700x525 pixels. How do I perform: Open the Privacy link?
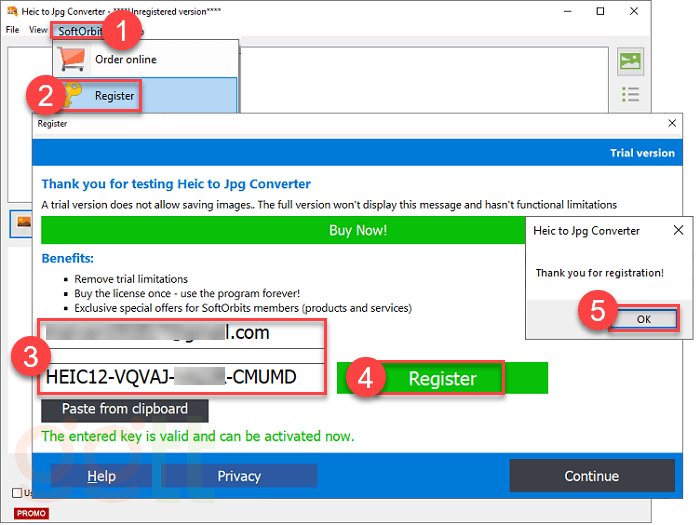click(239, 476)
